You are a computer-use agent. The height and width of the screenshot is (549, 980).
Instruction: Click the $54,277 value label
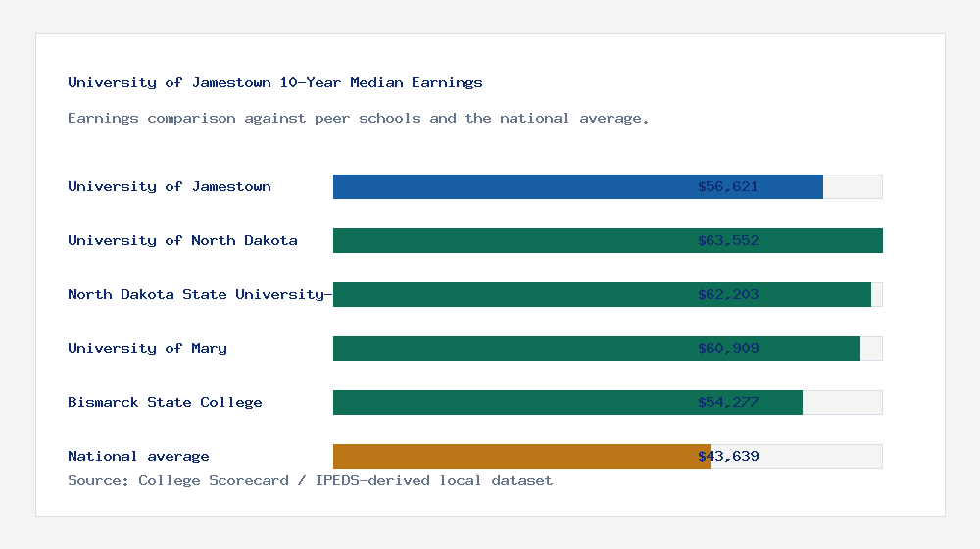(x=728, y=402)
